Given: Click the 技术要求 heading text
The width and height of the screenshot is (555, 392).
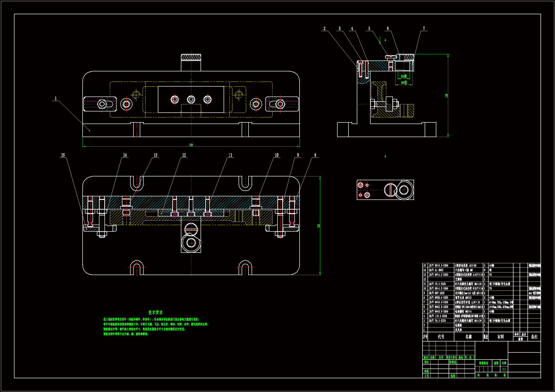Looking at the screenshot, I should (x=155, y=313).
